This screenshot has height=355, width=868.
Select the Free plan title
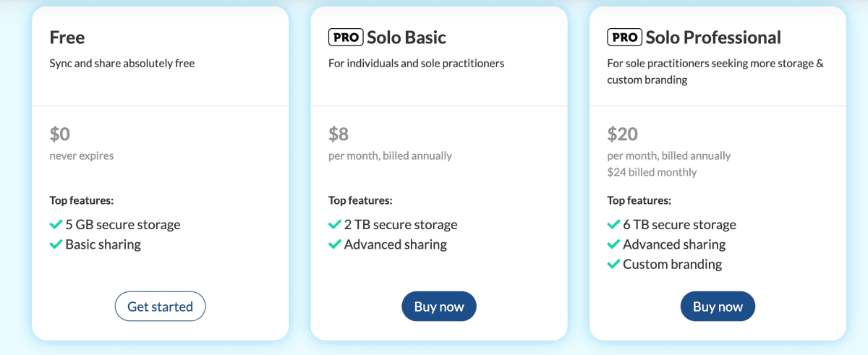(67, 38)
